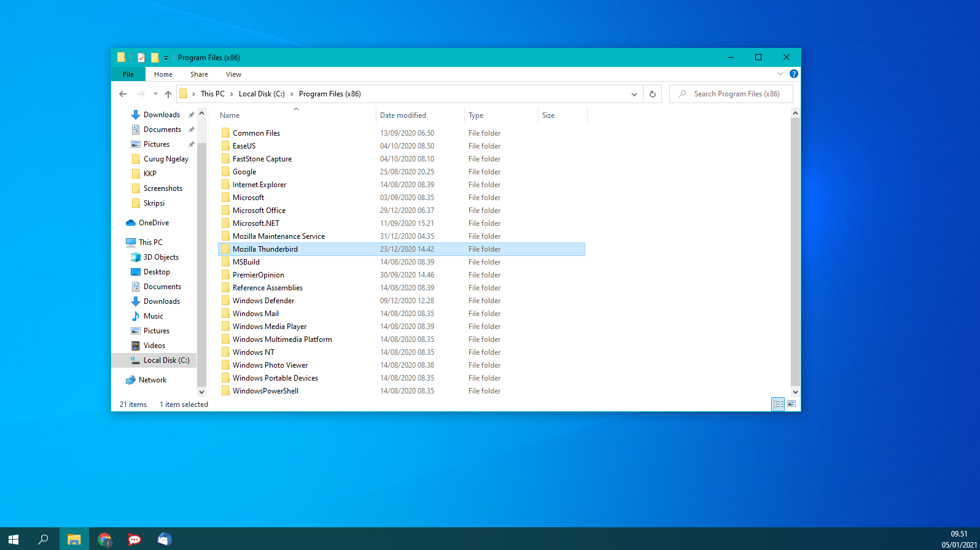Click the Desktop icon in navigation pane
The image size is (980, 550).
click(136, 272)
